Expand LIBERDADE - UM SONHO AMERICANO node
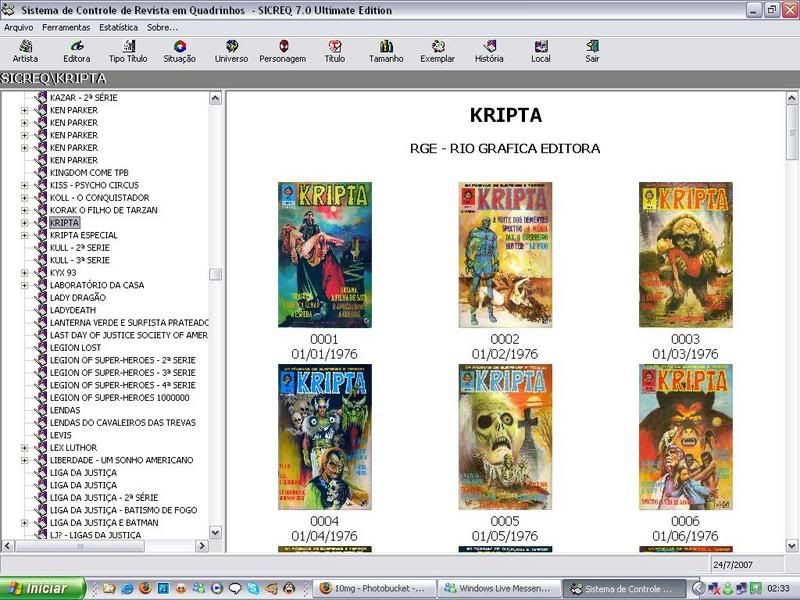800x600 pixels. pyautogui.click(x=24, y=460)
